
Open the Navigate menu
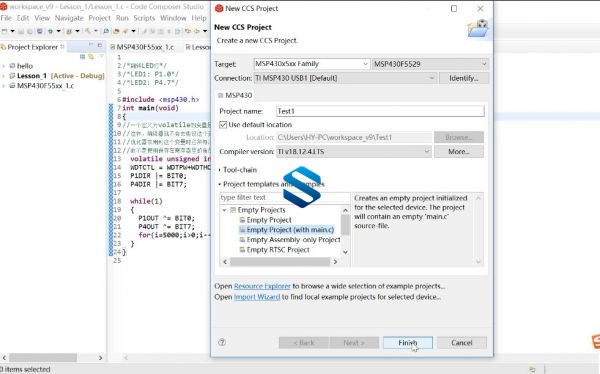(69, 18)
